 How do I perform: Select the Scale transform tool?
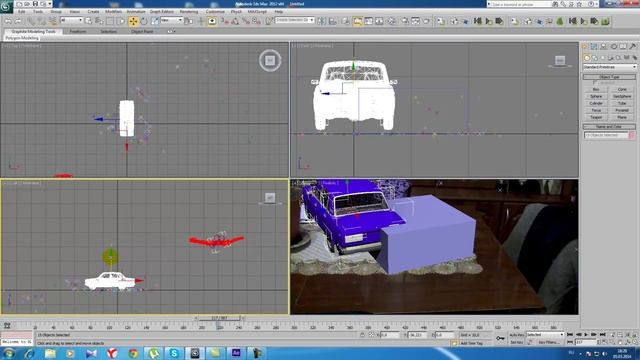[154, 21]
